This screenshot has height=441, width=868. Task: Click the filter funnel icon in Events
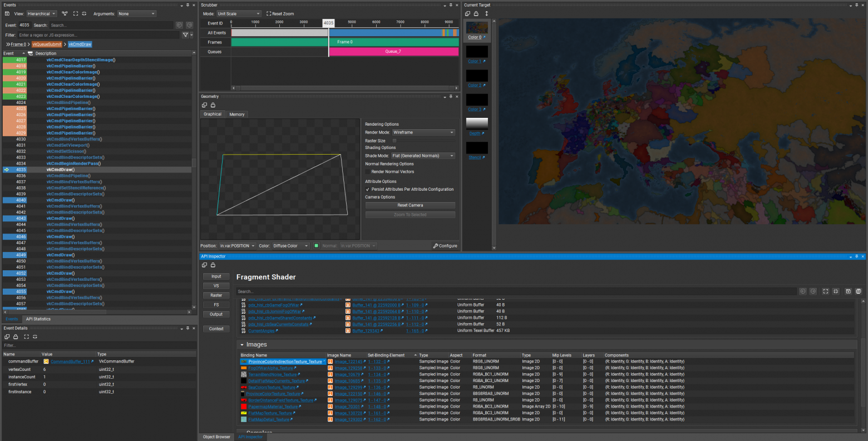point(185,34)
